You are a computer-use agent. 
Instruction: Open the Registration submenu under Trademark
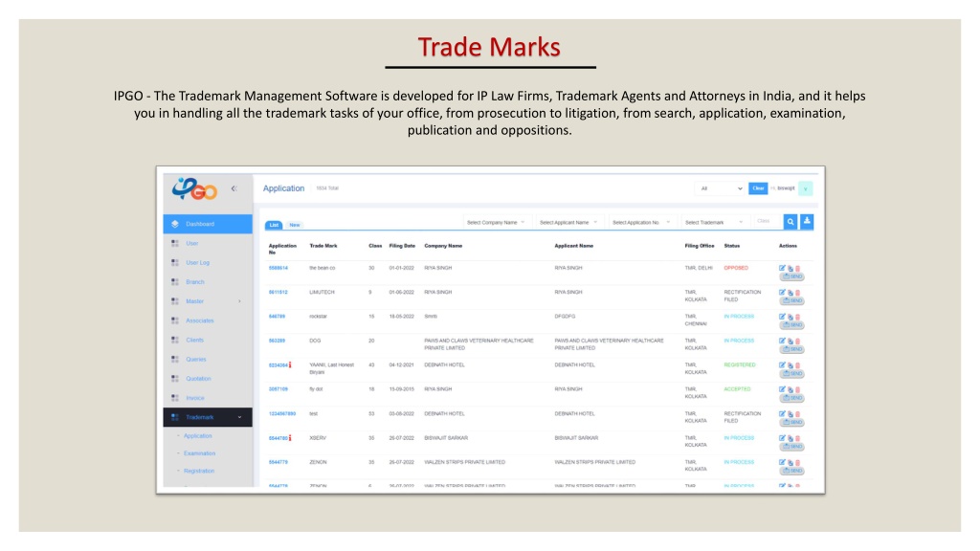click(x=199, y=471)
